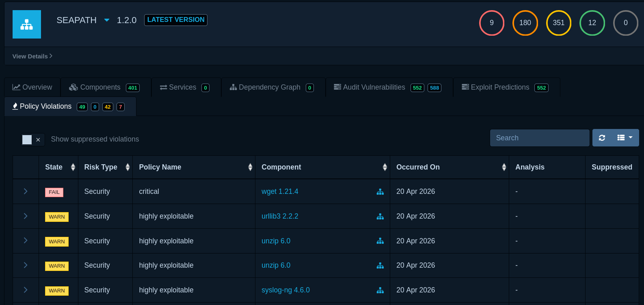
Task: Expand the urllib3 2.2.2 violation row
Action: pyautogui.click(x=26, y=216)
